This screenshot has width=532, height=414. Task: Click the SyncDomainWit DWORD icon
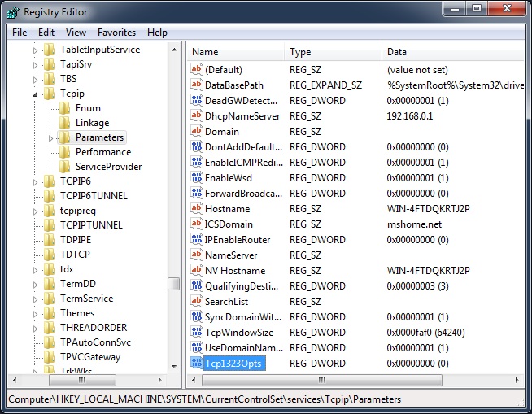point(197,316)
